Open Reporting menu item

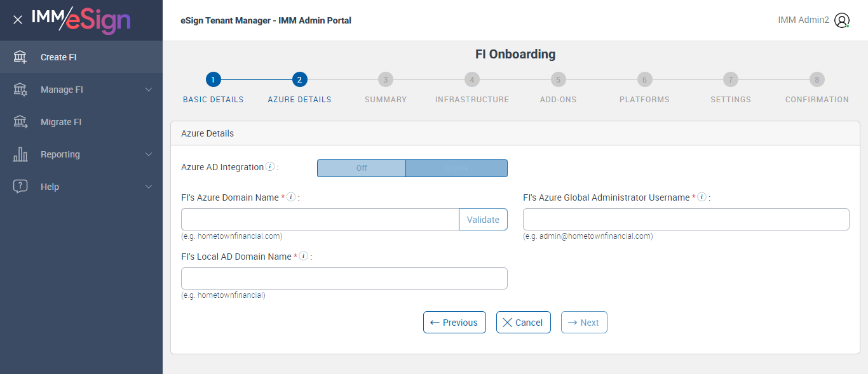point(81,154)
